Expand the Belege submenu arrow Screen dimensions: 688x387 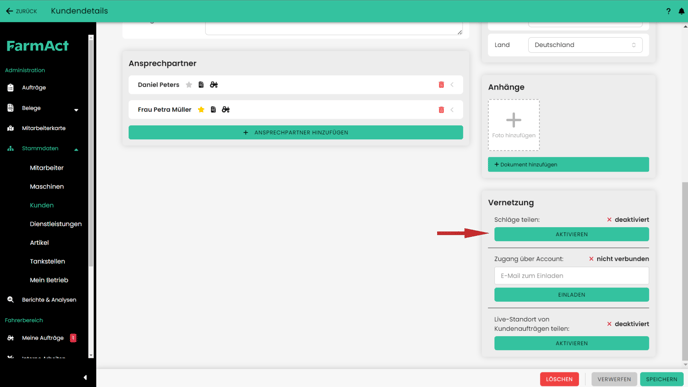[76, 110]
